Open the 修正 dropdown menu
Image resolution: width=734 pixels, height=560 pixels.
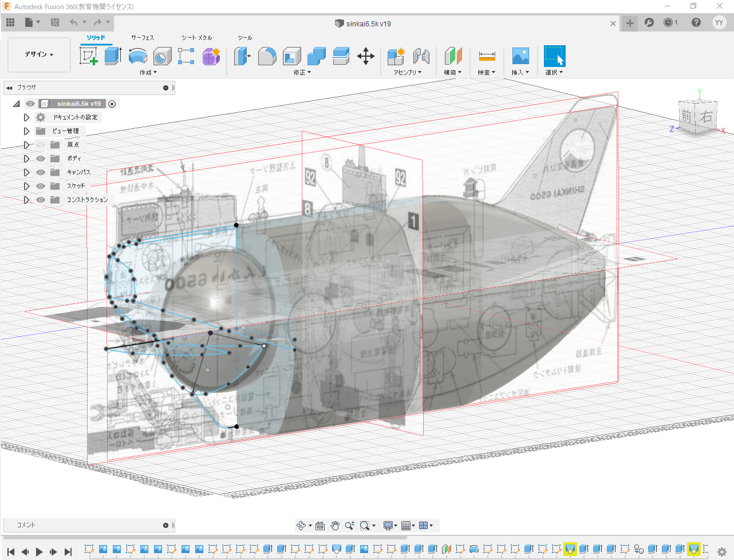pos(302,73)
